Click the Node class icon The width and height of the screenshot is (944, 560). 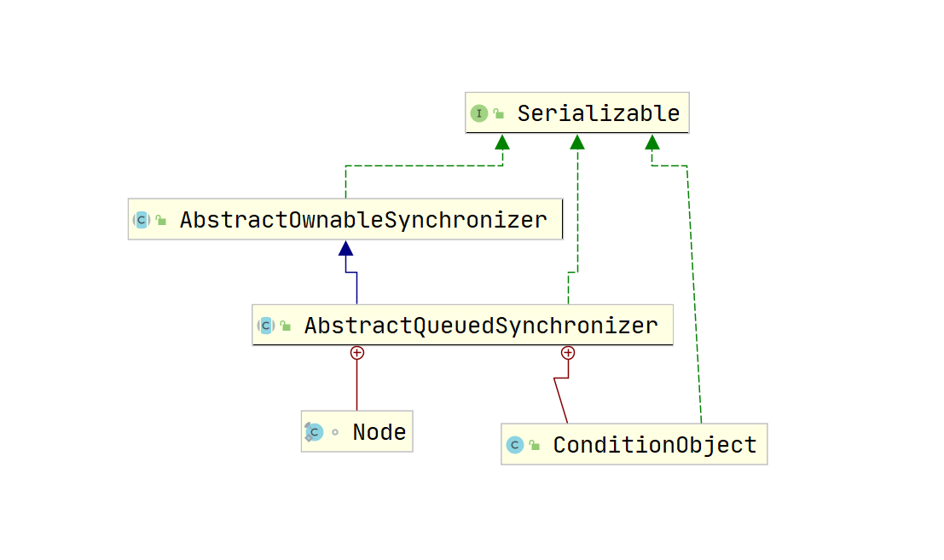tap(314, 432)
